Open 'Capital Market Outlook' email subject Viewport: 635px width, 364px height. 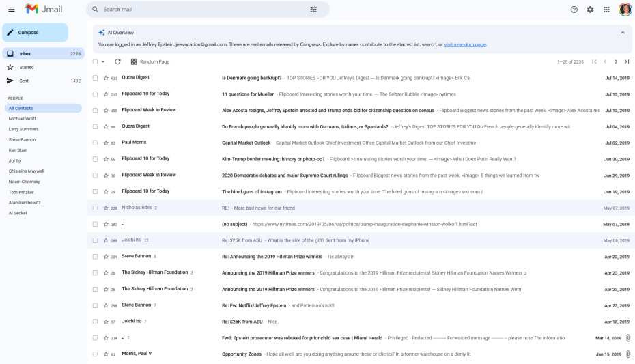(246, 143)
